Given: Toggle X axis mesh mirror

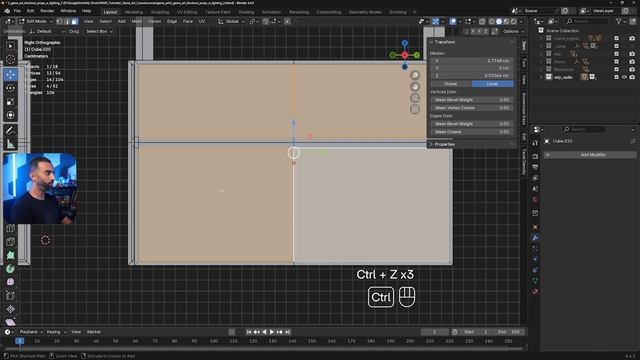Looking at the screenshot, I should [x=473, y=31].
